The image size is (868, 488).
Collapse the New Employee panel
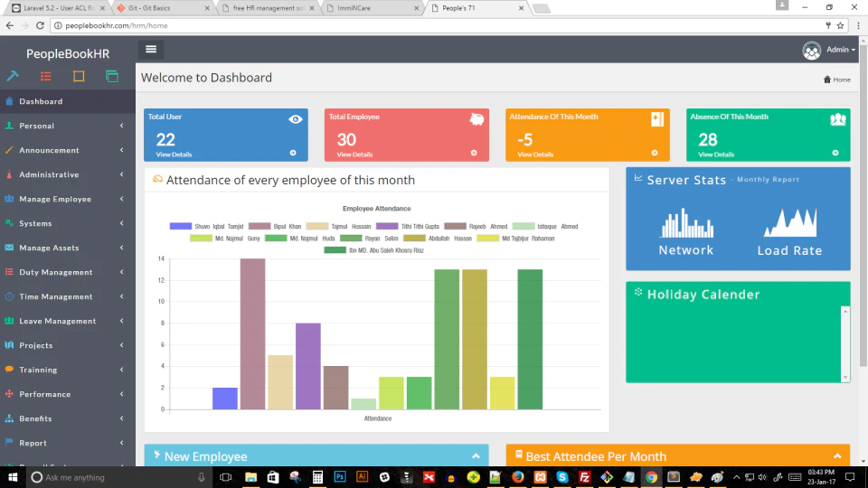(x=476, y=456)
